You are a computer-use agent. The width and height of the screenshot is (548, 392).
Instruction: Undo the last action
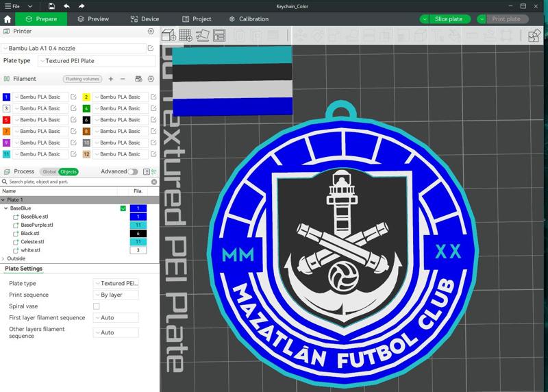point(66,6)
